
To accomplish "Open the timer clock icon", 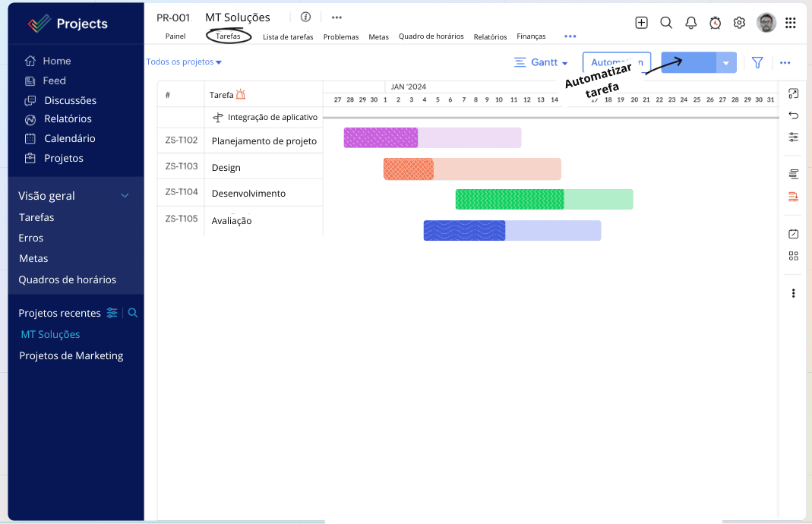I will [x=716, y=23].
